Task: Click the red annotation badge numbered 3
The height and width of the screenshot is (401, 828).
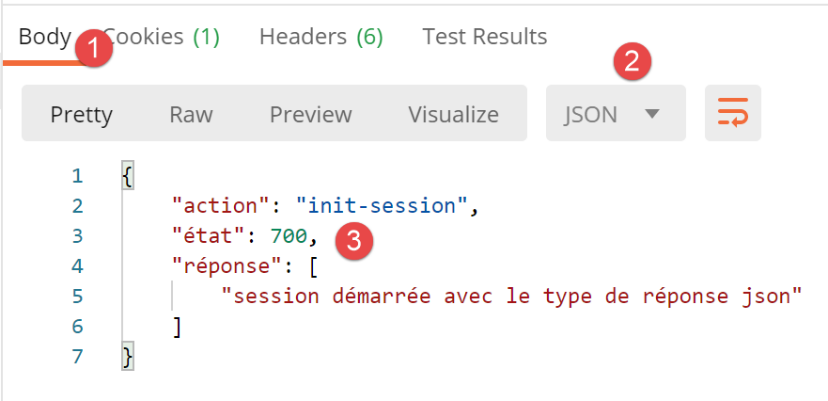Action: [353, 240]
